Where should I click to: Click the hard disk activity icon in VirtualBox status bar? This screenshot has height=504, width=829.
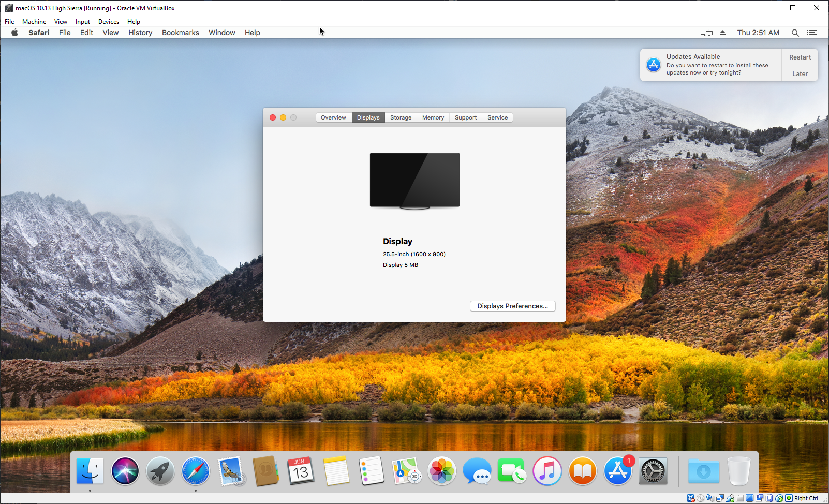pyautogui.click(x=691, y=498)
